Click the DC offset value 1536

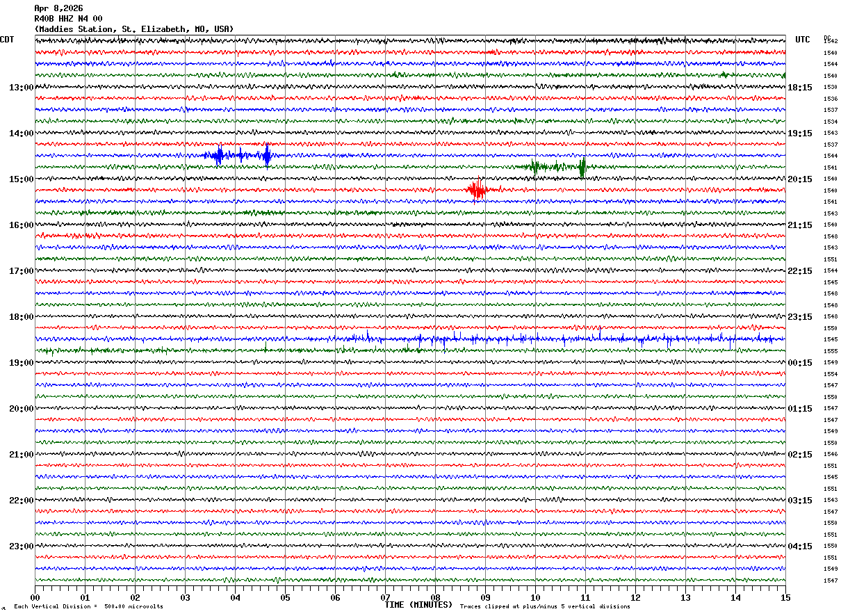click(x=830, y=99)
